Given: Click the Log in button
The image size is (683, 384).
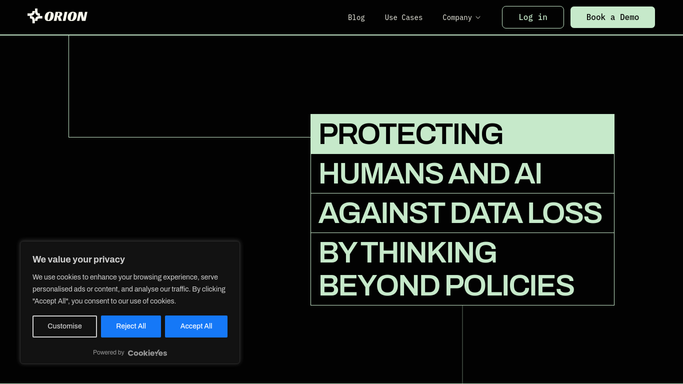Looking at the screenshot, I should pos(533,17).
